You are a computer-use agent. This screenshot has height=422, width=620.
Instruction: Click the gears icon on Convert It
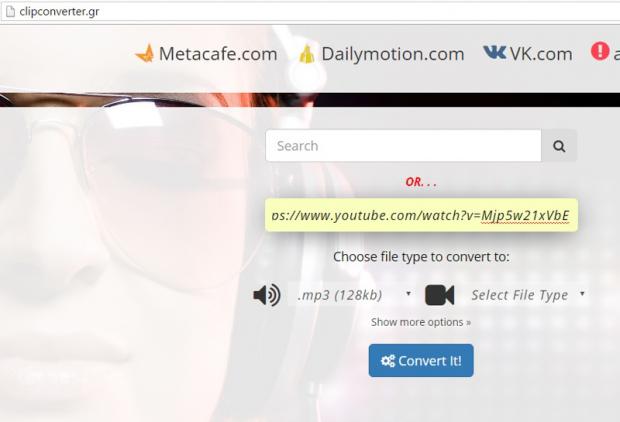pos(387,361)
